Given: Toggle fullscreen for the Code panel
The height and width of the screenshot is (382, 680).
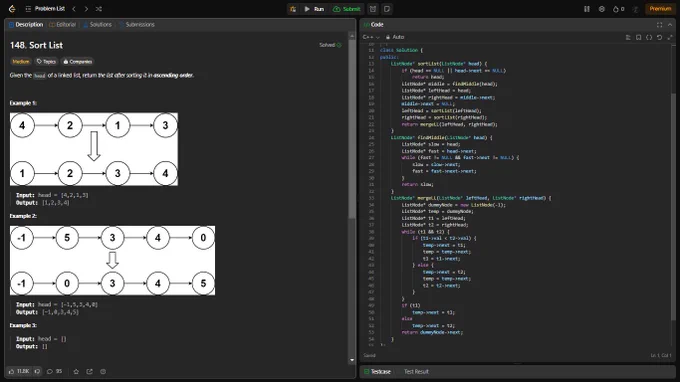Looking at the screenshot, I should point(659,25).
